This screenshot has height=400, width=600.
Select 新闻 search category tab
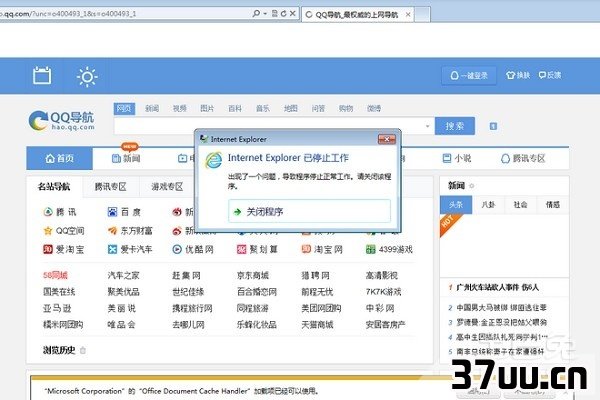[x=152, y=109]
